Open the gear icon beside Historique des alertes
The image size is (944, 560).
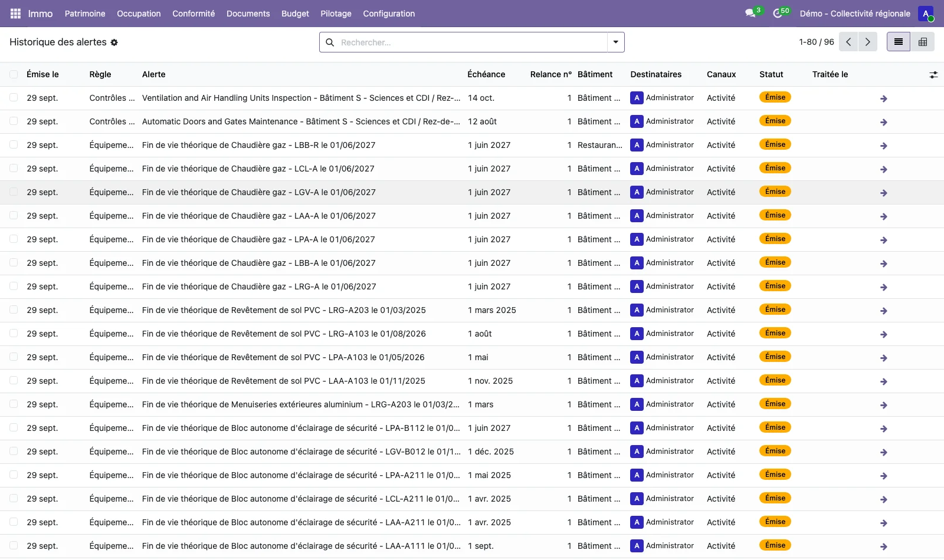coord(114,42)
